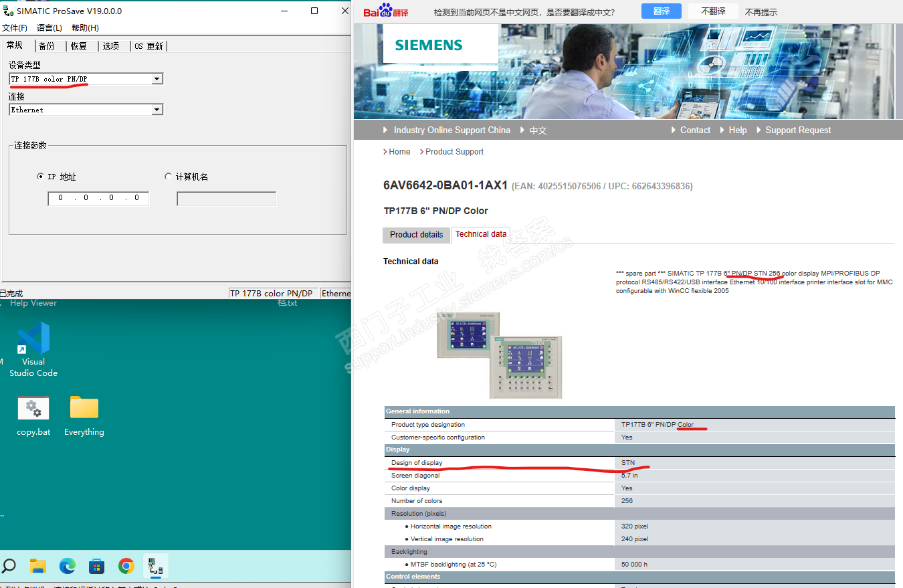Launch Microsoft Edge from the taskbar
903x588 pixels.
pyautogui.click(x=68, y=567)
